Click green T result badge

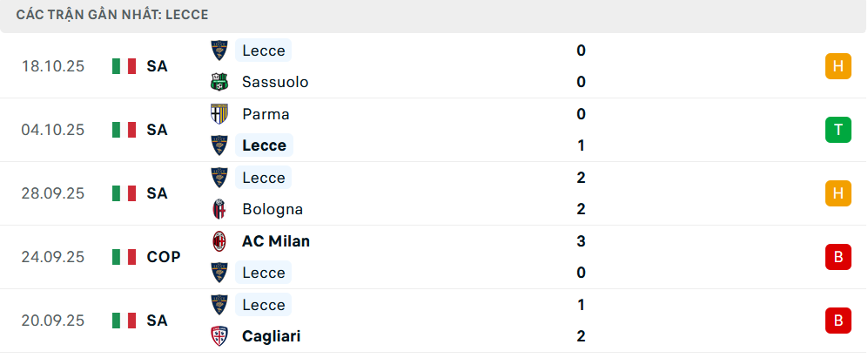[x=838, y=130]
